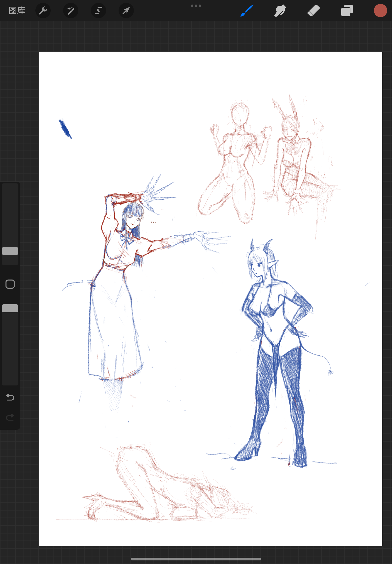The image size is (392, 564).
Task: Undo the last stroke
Action: point(10,397)
